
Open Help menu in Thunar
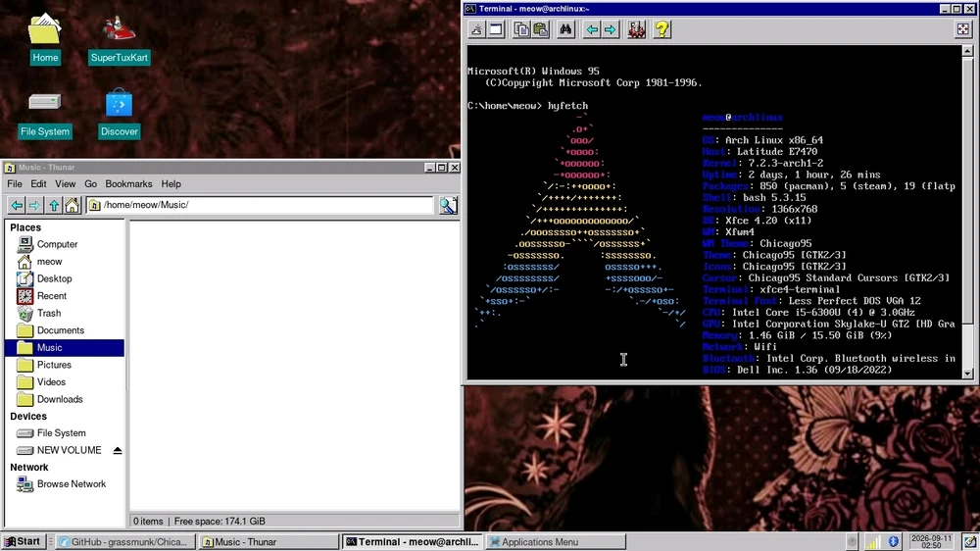pyautogui.click(x=171, y=184)
